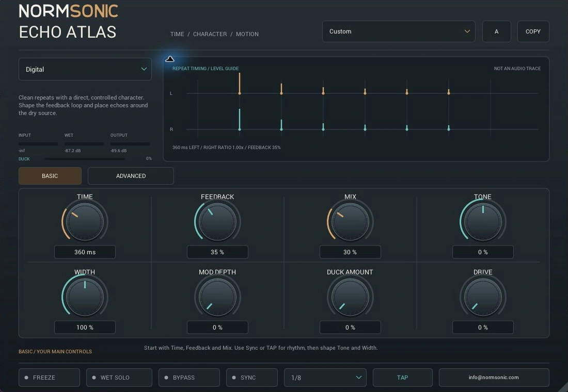Click the Tone 0 % value field
The height and width of the screenshot is (392, 568).
[x=483, y=252]
